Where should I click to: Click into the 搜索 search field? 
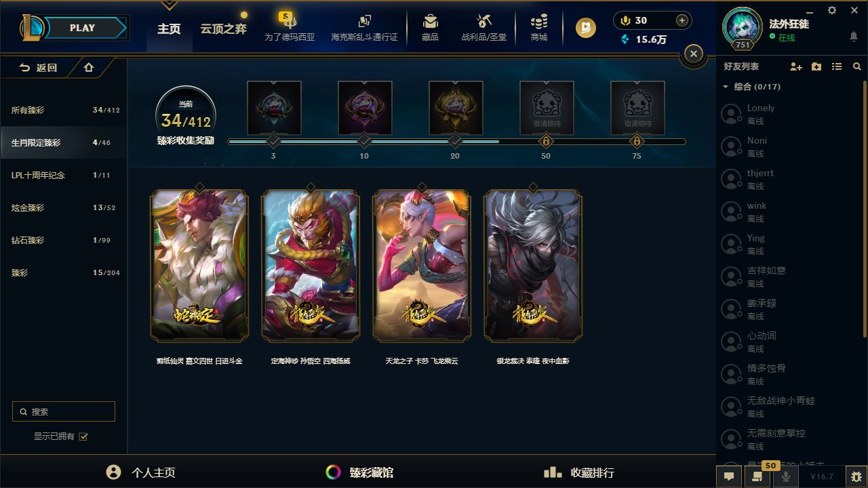[x=64, y=411]
